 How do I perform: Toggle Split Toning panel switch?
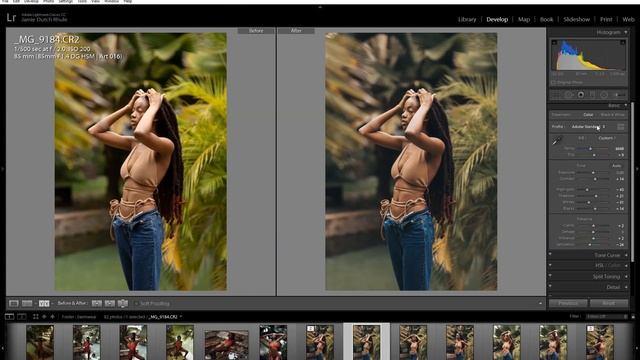coord(550,276)
